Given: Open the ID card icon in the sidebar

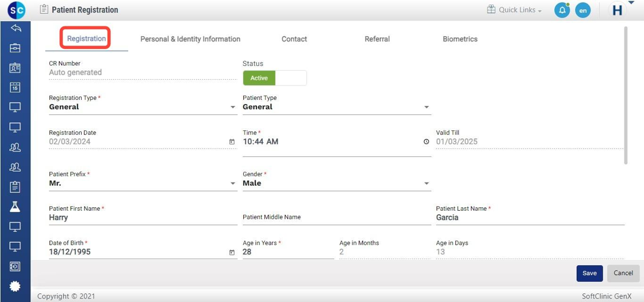Looking at the screenshot, I should point(15,68).
